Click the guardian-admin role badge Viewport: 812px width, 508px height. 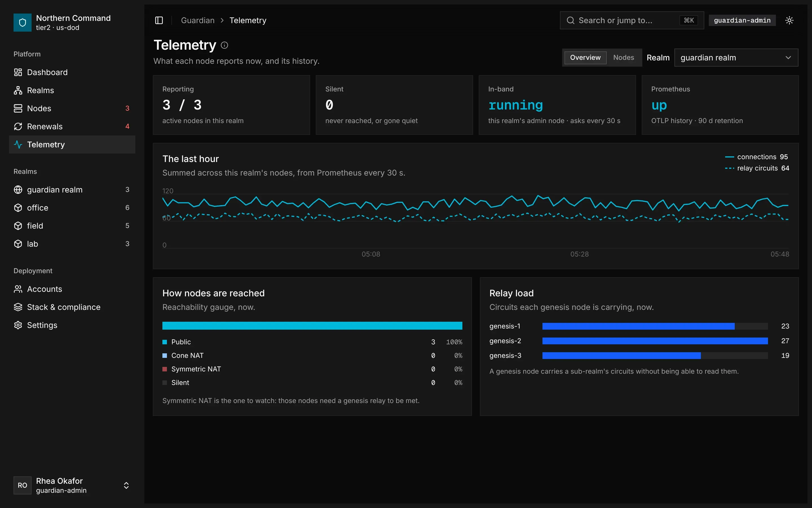[x=742, y=21]
